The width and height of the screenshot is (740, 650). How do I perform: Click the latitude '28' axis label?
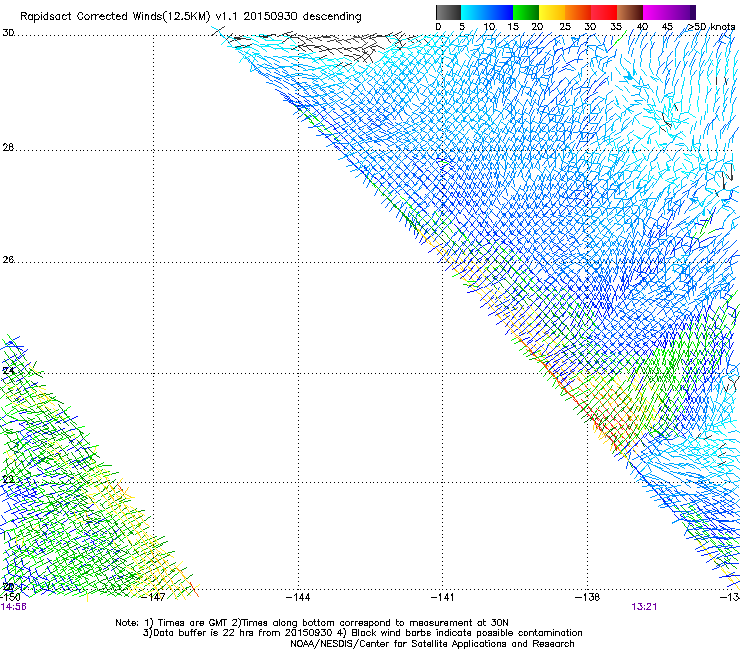(x=8, y=147)
